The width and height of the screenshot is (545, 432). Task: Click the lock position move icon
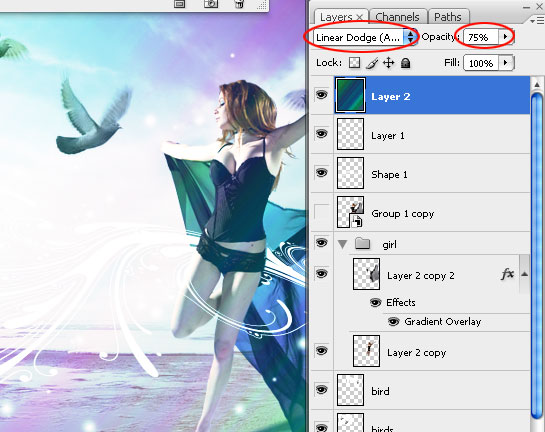[388, 63]
